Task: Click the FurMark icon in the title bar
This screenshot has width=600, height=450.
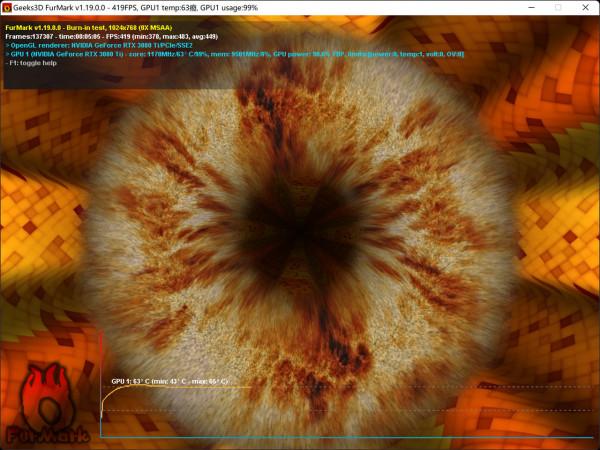Action: (7, 7)
